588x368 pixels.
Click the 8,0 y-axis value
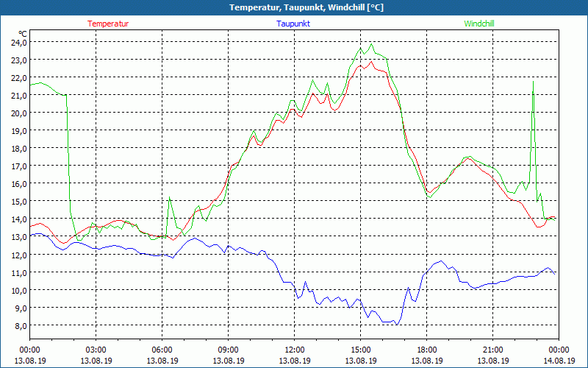(x=21, y=325)
